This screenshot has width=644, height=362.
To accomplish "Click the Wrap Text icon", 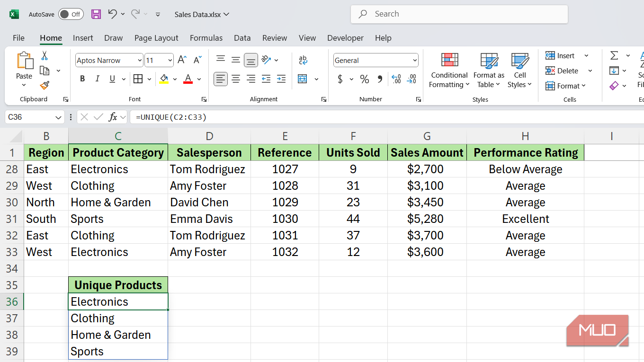I will click(x=303, y=60).
